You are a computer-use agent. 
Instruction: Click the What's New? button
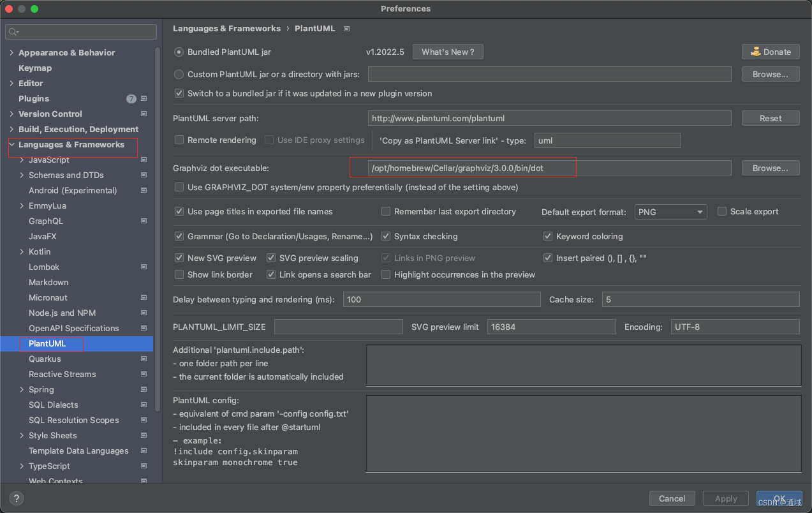pyautogui.click(x=448, y=52)
